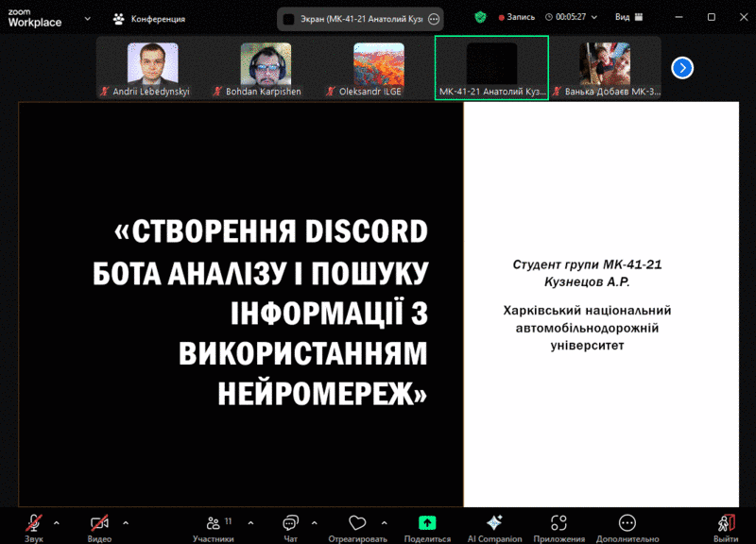Open the Отреагировать reactions heart icon
This screenshot has height=544, width=756.
357,523
